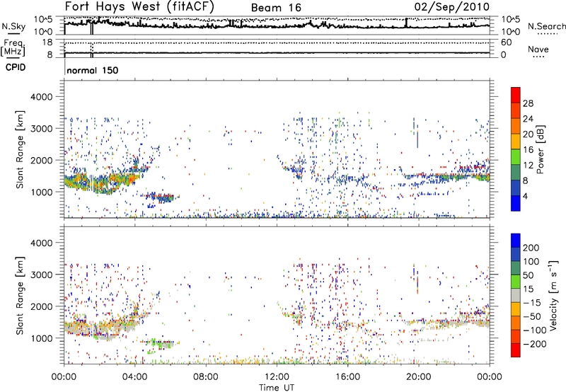Click the Time UT axis title
Image resolution: width=566 pixels, height=392 pixels.
[277, 388]
